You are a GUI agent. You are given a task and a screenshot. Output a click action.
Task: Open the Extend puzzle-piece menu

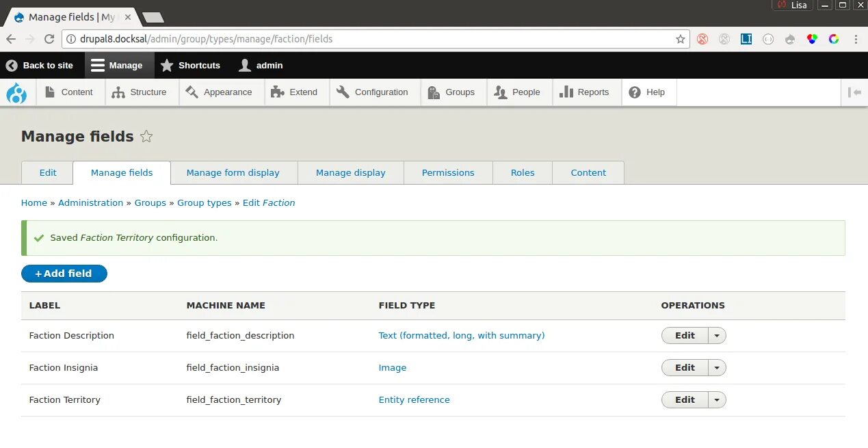click(x=294, y=92)
